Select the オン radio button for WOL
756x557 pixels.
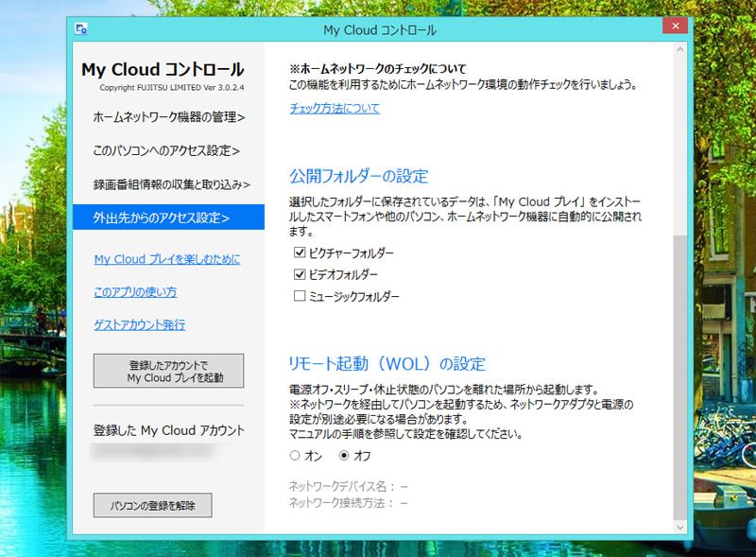[295, 455]
